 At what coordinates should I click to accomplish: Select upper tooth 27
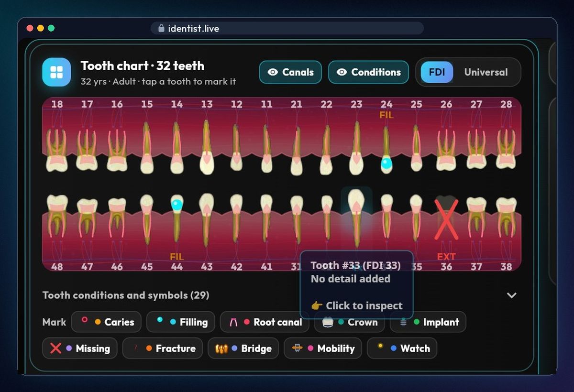click(x=476, y=149)
